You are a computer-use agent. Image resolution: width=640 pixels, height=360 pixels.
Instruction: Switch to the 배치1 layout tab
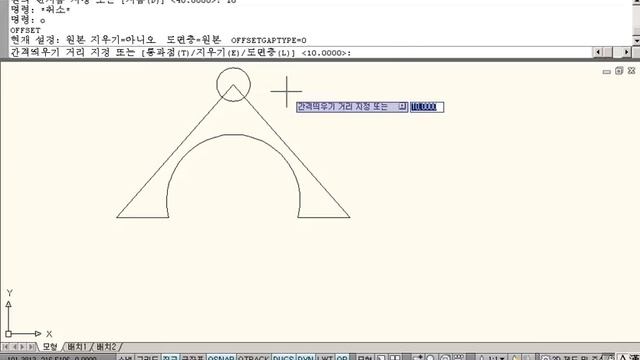(77, 347)
